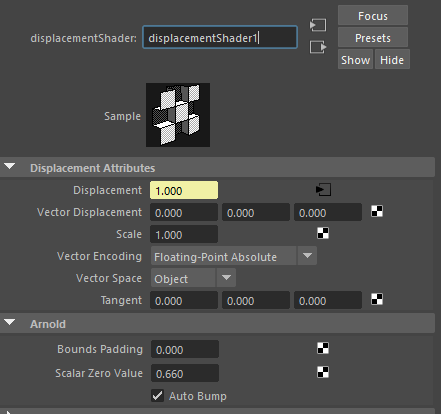Click the Tangent map checker icon
Image resolution: width=441 pixels, height=414 pixels.
[x=377, y=299]
